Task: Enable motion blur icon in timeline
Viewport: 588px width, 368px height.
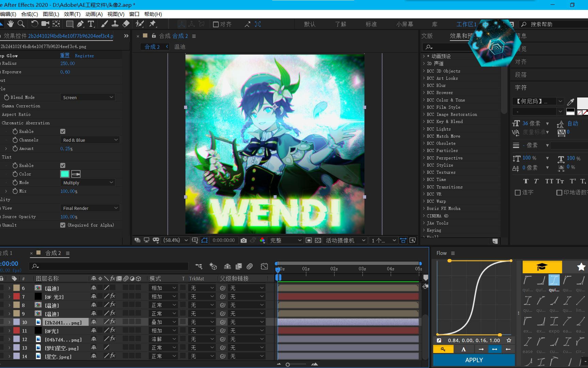Action: point(250,266)
